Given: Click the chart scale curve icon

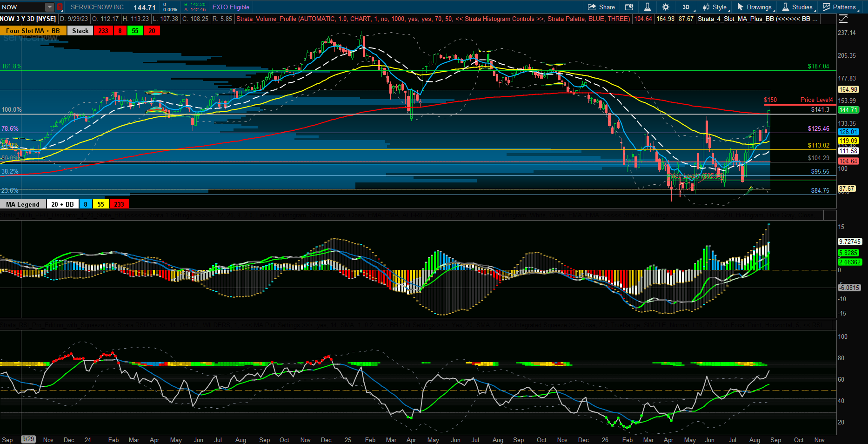Looking at the screenshot, I should click(843, 19).
